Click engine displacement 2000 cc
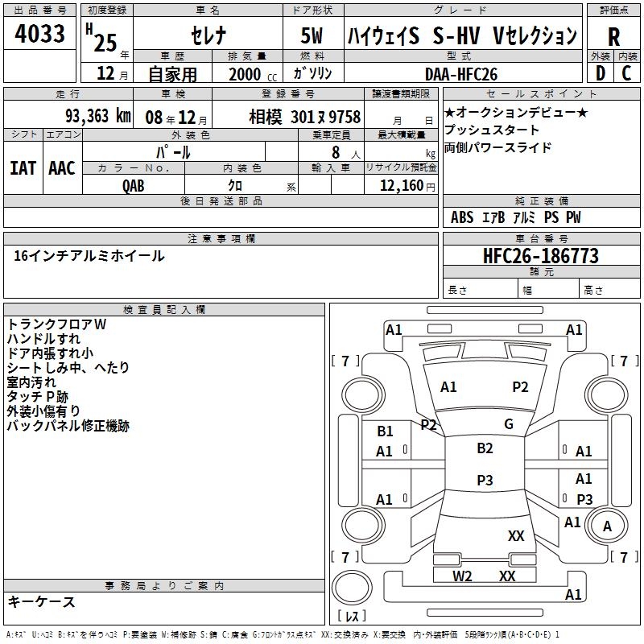Screen dimensions: 644x644 pos(253,74)
